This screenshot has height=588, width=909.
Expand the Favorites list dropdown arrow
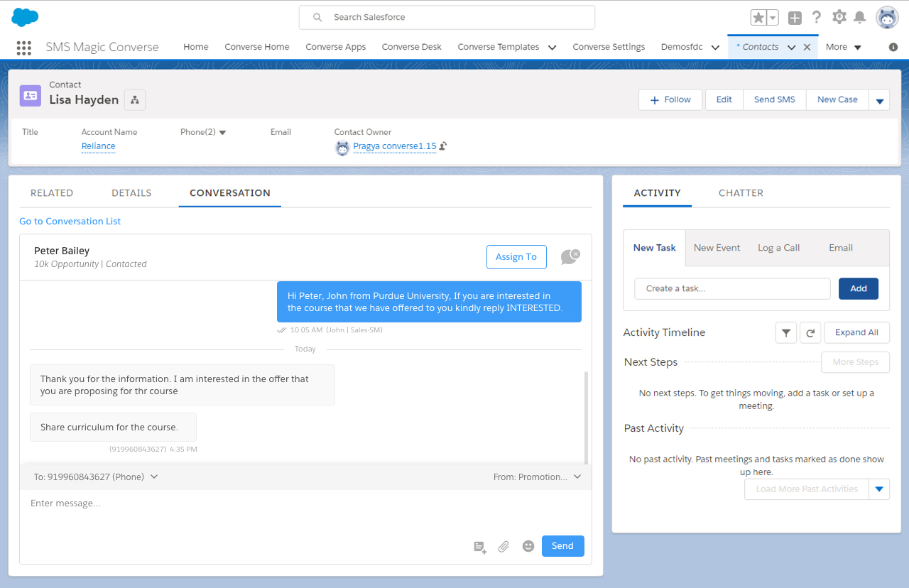point(773,18)
